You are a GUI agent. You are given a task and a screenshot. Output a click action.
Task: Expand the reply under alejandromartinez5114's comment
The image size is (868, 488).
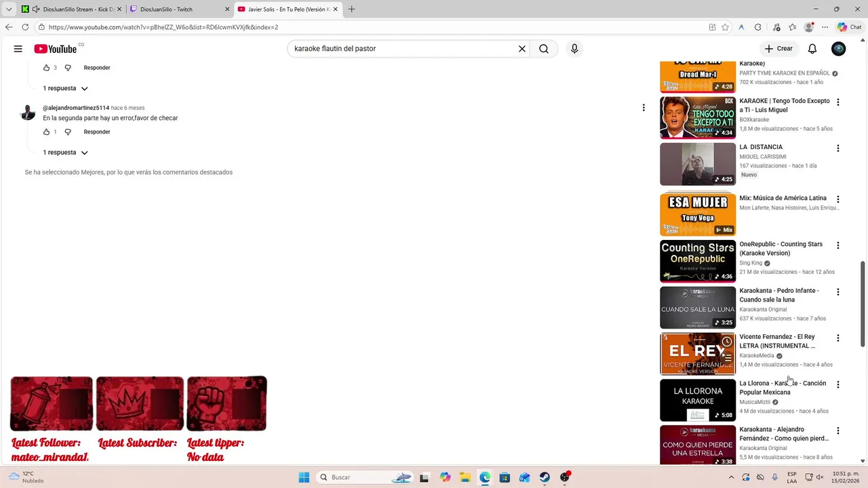[65, 152]
